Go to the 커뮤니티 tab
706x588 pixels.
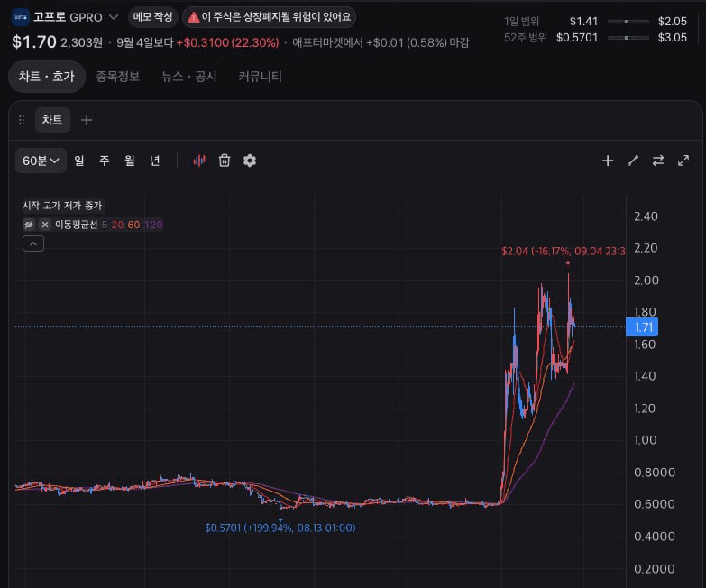pyautogui.click(x=260, y=77)
